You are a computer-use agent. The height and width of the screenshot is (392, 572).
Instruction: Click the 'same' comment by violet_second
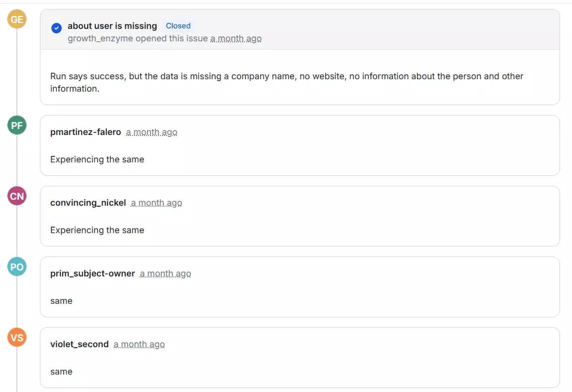tap(61, 372)
